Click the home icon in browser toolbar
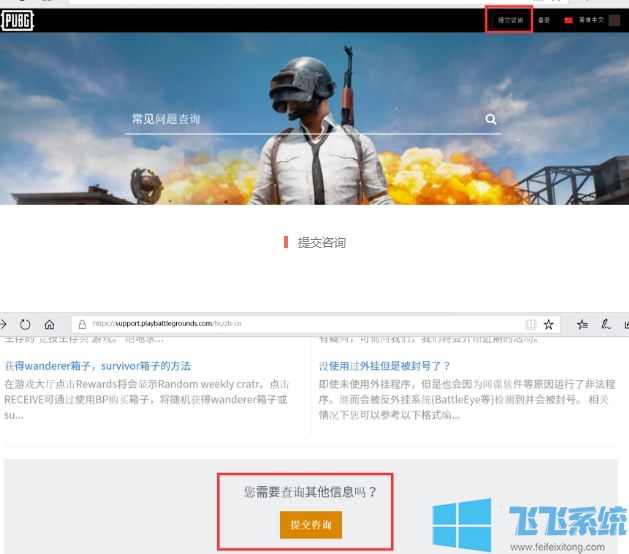Image resolution: width=629 pixels, height=554 pixels. coord(49,324)
